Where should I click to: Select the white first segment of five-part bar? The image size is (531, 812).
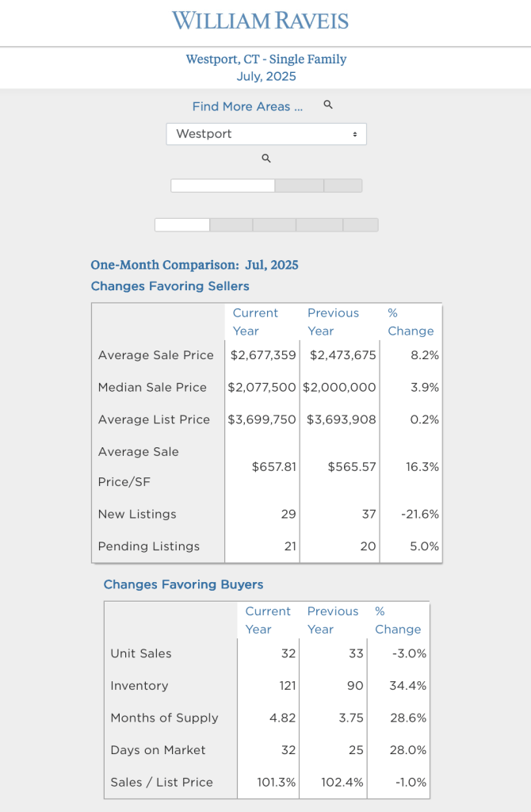tap(182, 225)
